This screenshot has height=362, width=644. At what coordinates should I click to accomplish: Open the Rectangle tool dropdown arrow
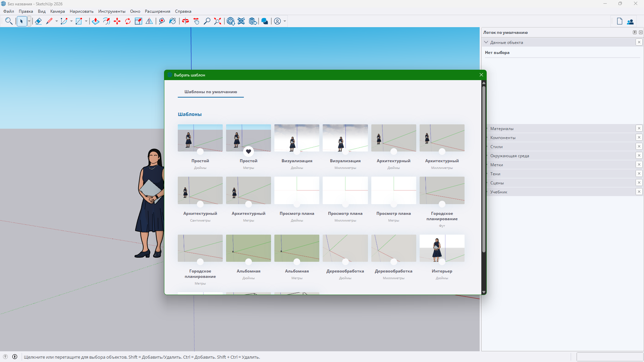[86, 21]
